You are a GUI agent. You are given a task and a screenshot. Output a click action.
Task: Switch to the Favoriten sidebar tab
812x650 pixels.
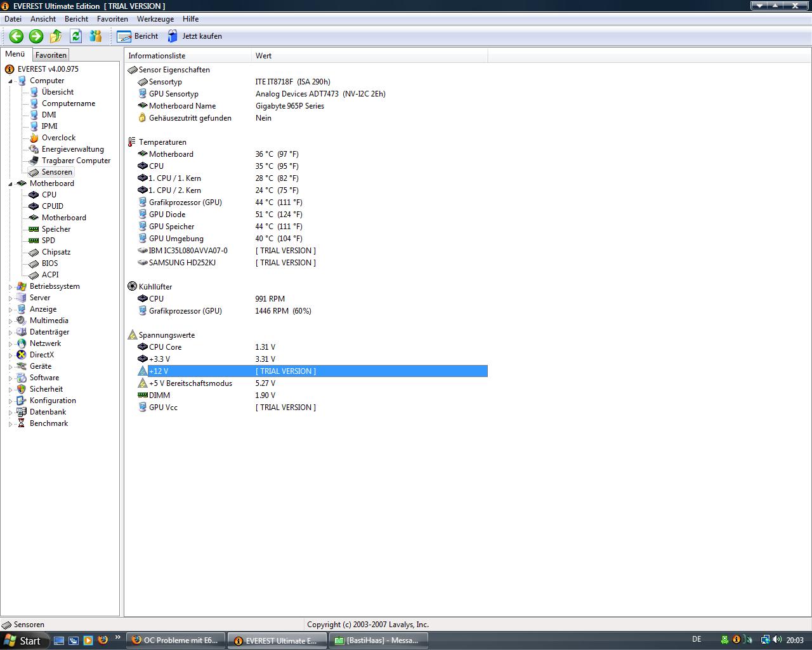pyautogui.click(x=51, y=55)
